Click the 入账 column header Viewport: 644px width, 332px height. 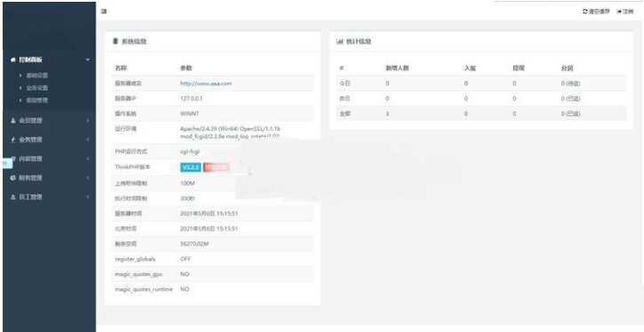coord(470,68)
